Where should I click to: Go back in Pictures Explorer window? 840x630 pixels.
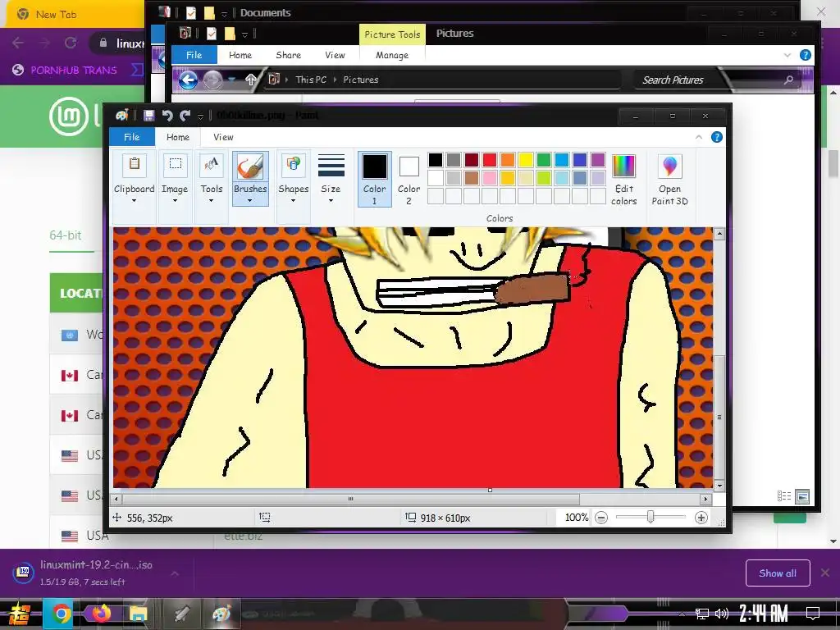[189, 80]
